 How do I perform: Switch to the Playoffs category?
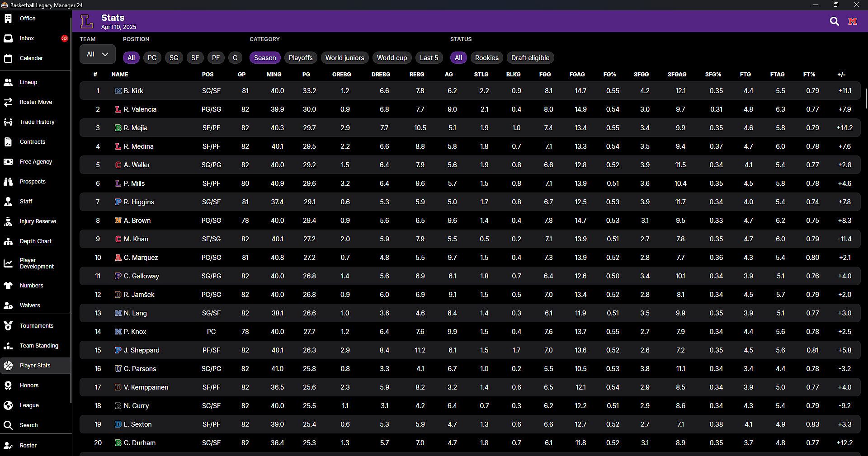coord(301,58)
